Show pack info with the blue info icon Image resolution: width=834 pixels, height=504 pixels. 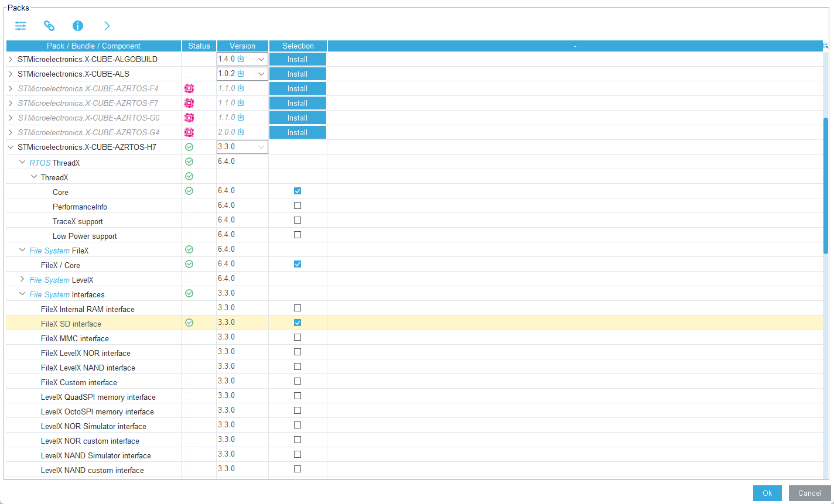click(x=78, y=26)
